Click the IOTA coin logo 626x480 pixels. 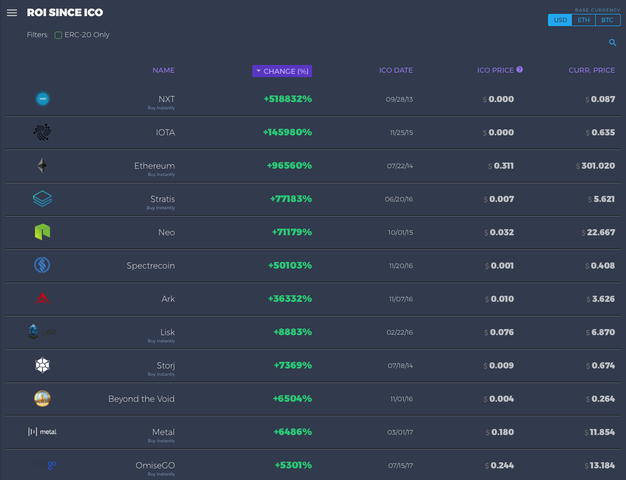(42, 132)
